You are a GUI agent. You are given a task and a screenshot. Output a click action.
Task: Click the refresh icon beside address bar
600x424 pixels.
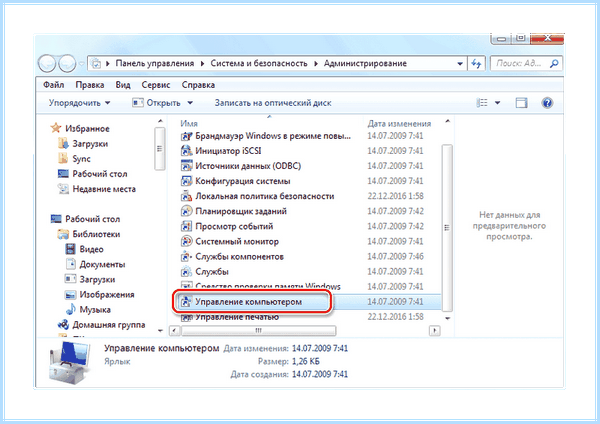pyautogui.click(x=476, y=64)
